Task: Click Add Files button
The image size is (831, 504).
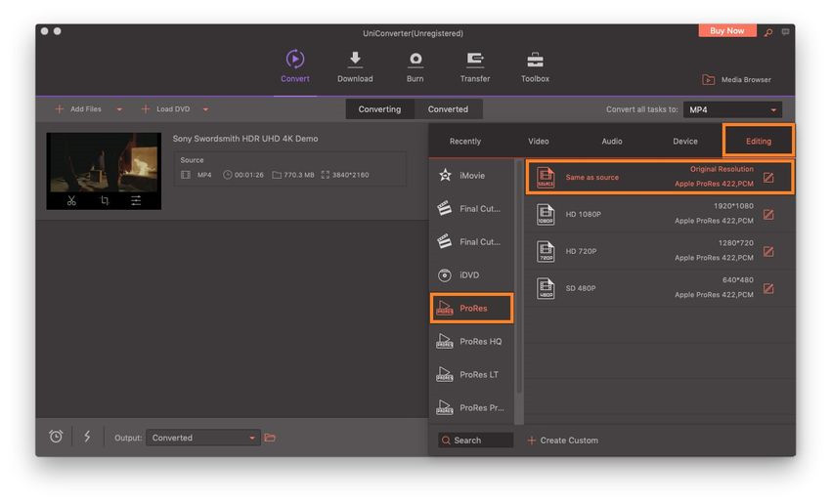Action: coord(78,109)
